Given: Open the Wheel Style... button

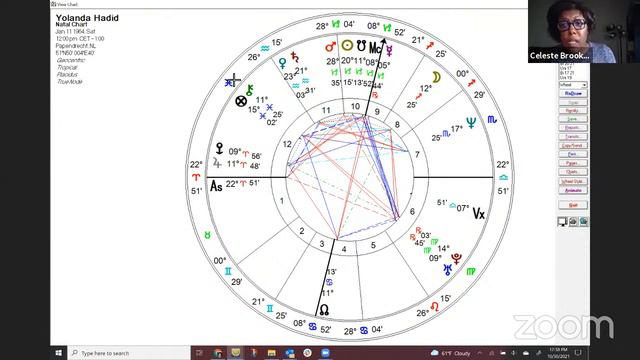Looking at the screenshot, I should [573, 181].
